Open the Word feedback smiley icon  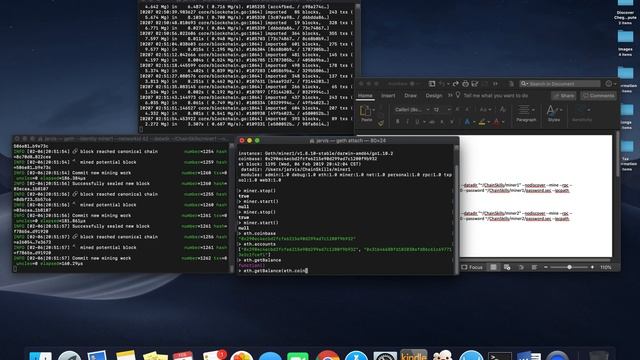tap(609, 84)
